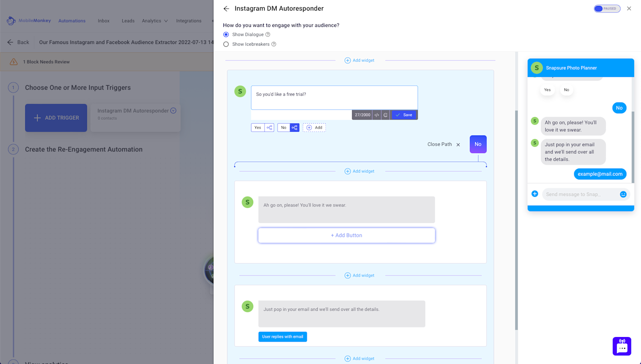Click Snapsure Photo Planner avatar in preview
The height and width of the screenshot is (364, 641).
tap(537, 68)
